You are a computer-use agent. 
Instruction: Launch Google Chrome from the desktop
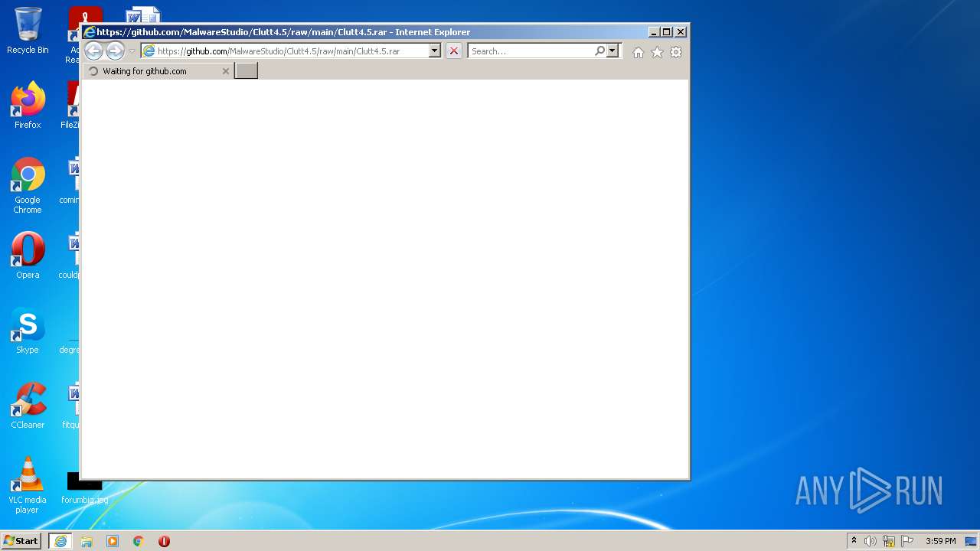[28, 185]
